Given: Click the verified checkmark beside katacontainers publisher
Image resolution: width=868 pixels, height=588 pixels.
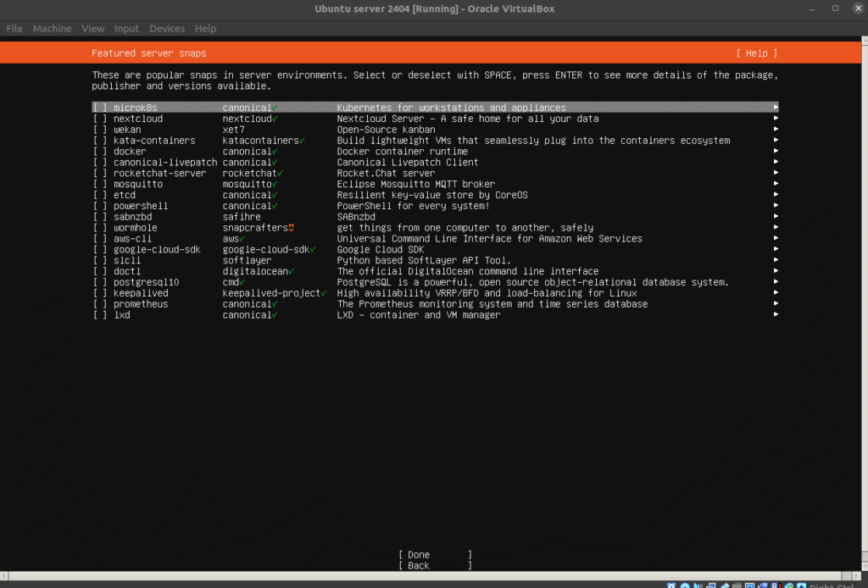Looking at the screenshot, I should pos(303,141).
